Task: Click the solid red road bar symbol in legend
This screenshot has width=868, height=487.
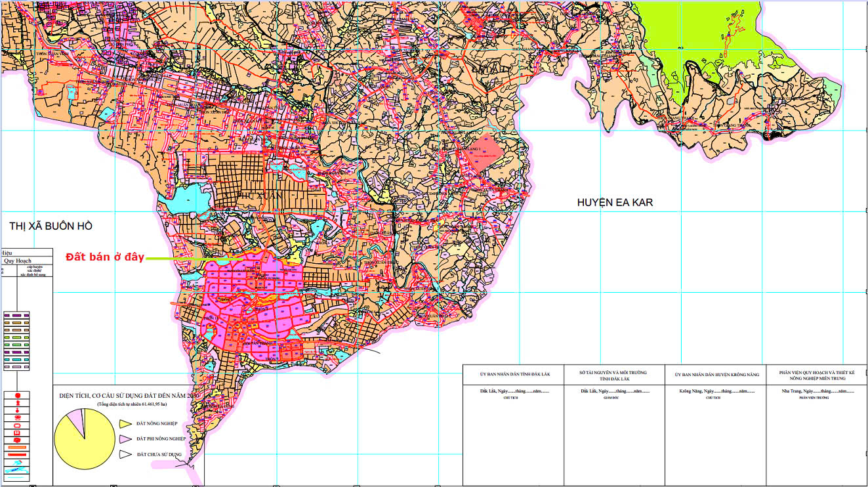Action: [18, 455]
